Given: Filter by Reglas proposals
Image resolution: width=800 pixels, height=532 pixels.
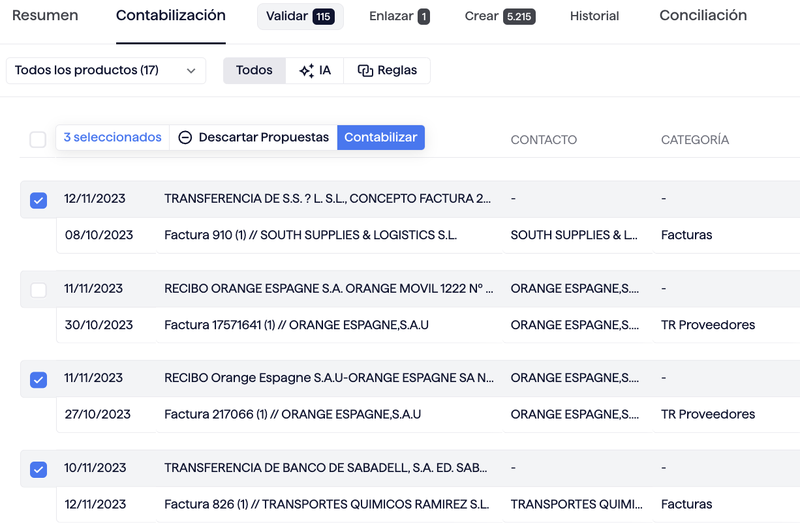Looking at the screenshot, I should (387, 70).
